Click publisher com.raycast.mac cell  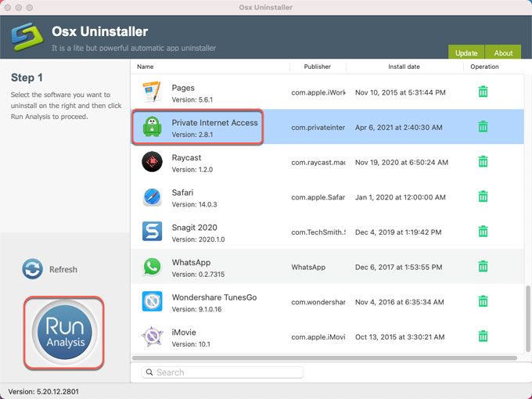pos(318,163)
